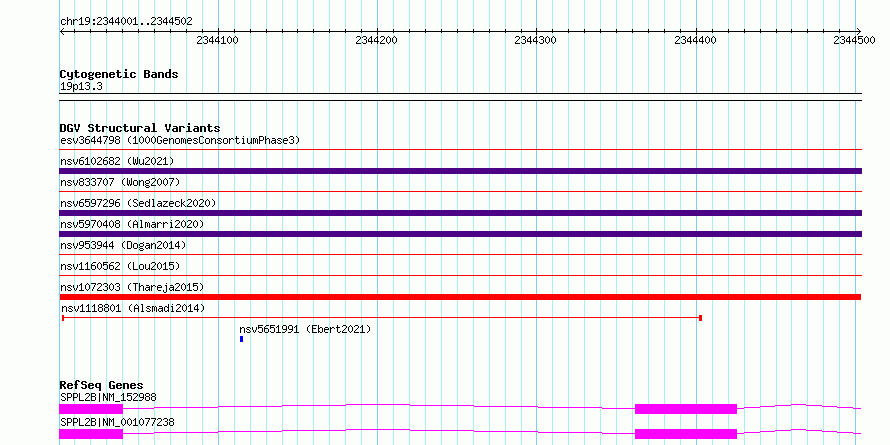This screenshot has height=445, width=890.
Task: Open variant nsv6597296 (Sedlazeck2020) label
Action: click(138, 203)
